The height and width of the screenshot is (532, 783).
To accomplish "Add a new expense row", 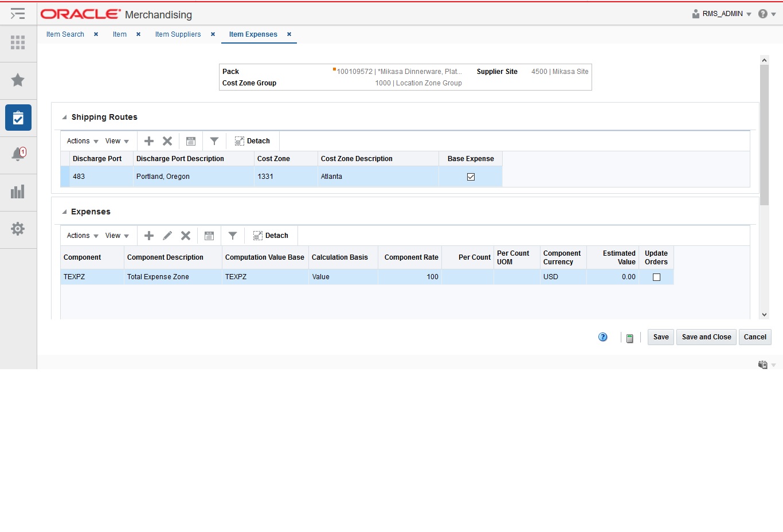I will tap(149, 236).
